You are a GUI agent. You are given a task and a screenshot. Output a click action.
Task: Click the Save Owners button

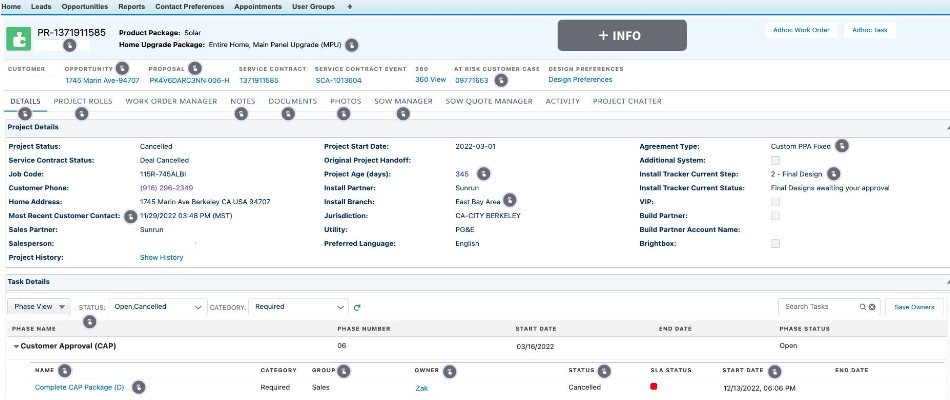(914, 307)
